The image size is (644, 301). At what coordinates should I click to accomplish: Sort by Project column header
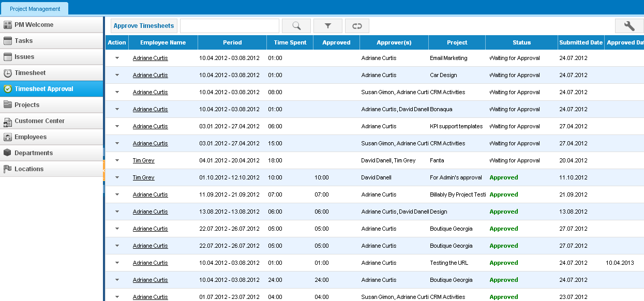click(x=457, y=42)
